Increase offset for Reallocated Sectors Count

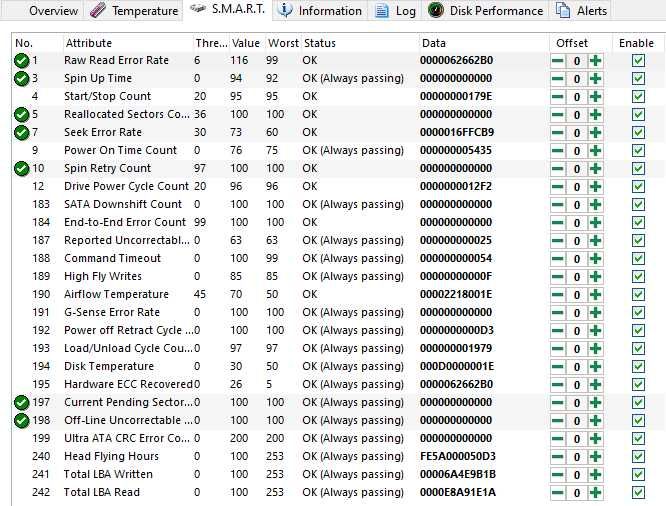(x=595, y=115)
